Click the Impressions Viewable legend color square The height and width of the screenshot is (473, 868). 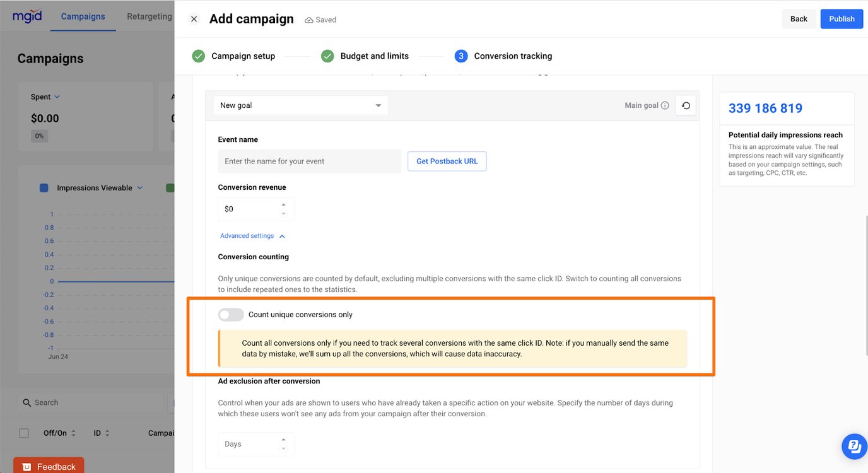click(x=44, y=187)
